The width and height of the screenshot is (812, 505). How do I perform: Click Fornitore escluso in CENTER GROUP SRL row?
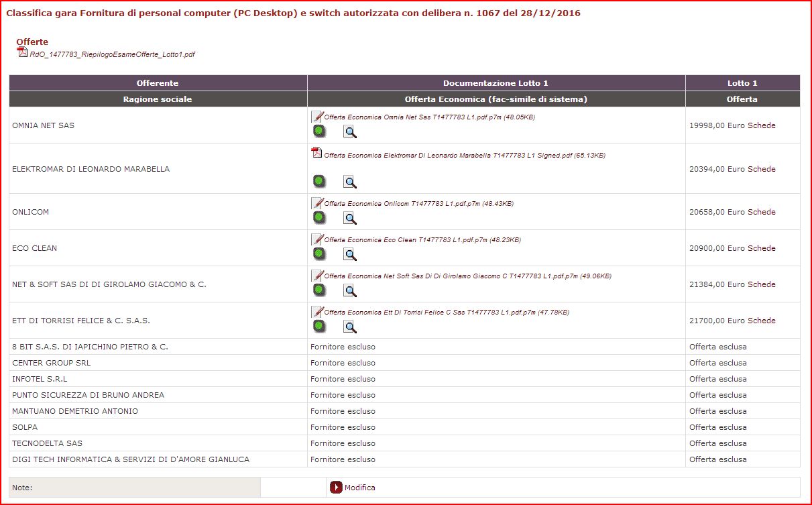343,363
